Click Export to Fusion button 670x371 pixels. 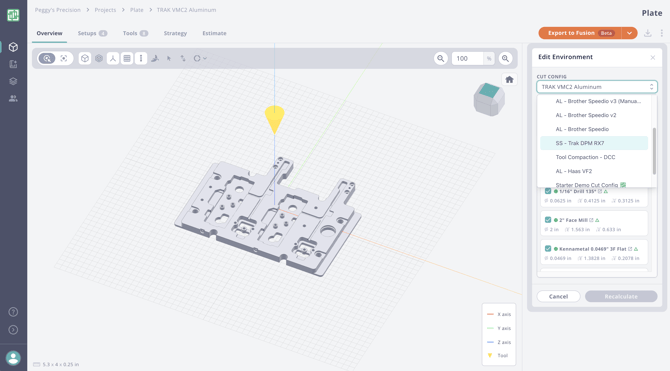[x=580, y=33]
